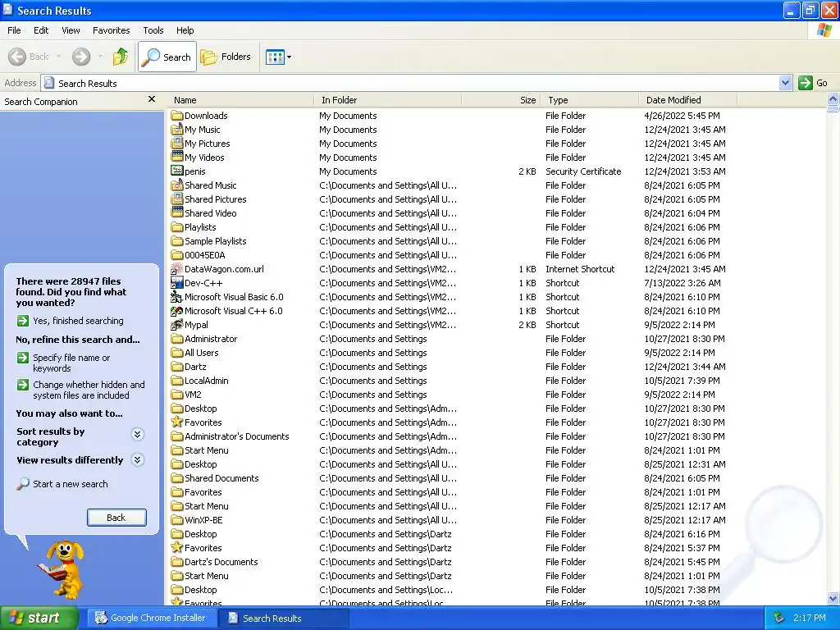Select the Shared Music folder icon
840x630 pixels.
pyautogui.click(x=177, y=185)
